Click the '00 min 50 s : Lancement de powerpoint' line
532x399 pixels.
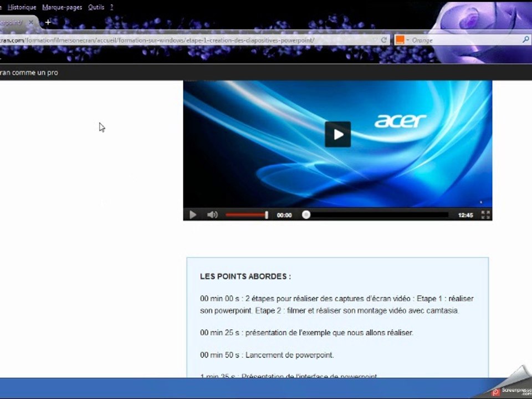point(267,355)
